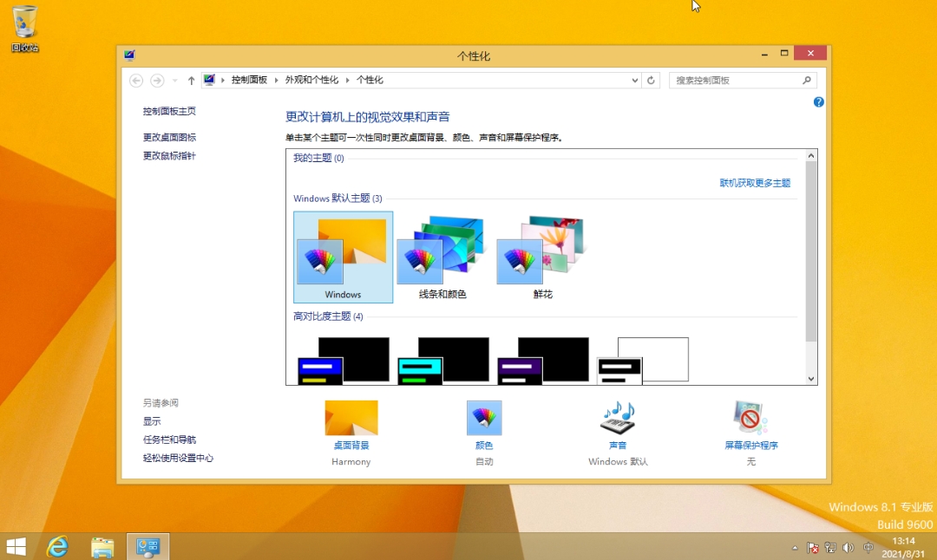Click the up-level arrow in navigation bar
Image resolution: width=937 pixels, height=560 pixels.
click(191, 81)
